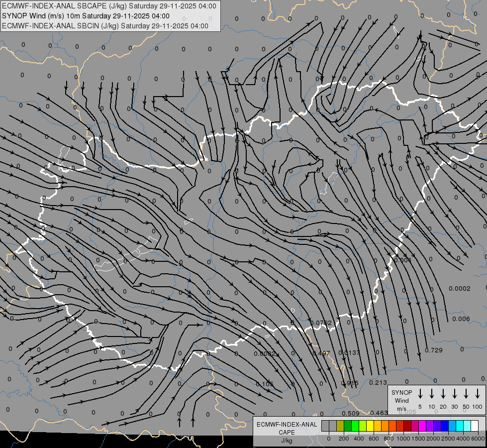This screenshot has height=448, width=487.
Task: Click the SBCIN title line in header
Action: (105, 26)
